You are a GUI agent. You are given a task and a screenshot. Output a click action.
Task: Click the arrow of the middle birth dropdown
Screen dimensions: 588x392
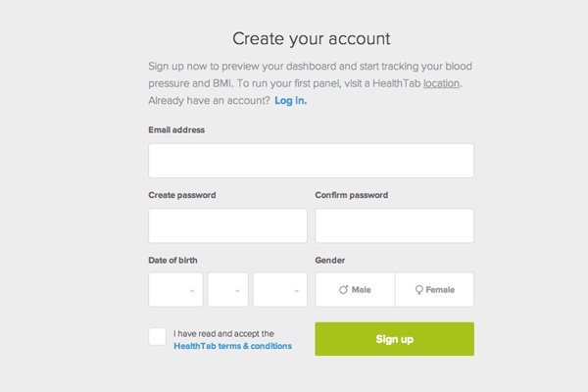(237, 291)
